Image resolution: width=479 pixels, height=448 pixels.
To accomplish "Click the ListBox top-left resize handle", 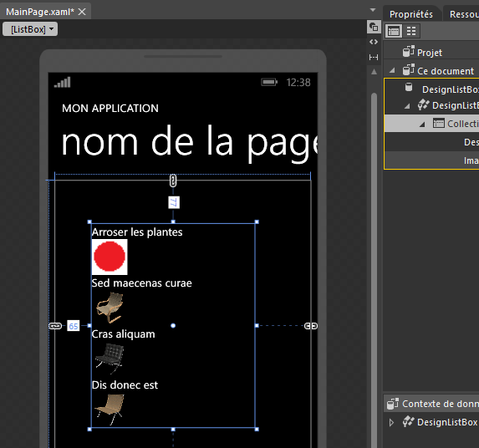I will (x=89, y=222).
